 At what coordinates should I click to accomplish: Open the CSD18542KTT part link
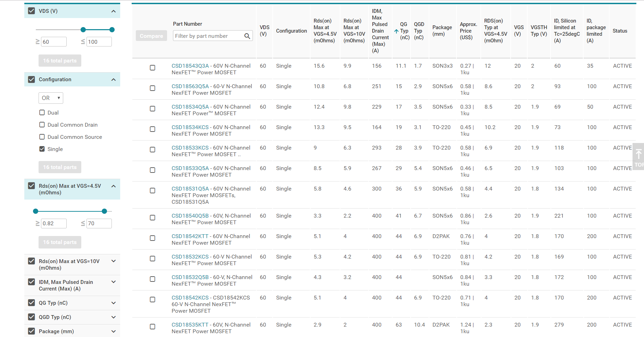tap(190, 236)
